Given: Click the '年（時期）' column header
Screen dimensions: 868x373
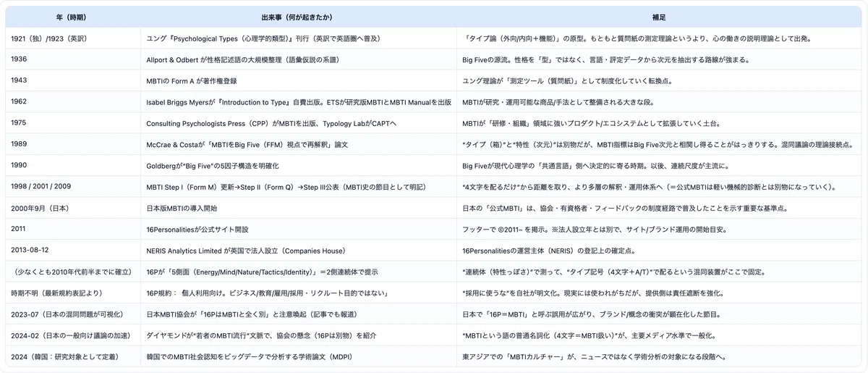Looking at the screenshot, I should click(73, 17).
